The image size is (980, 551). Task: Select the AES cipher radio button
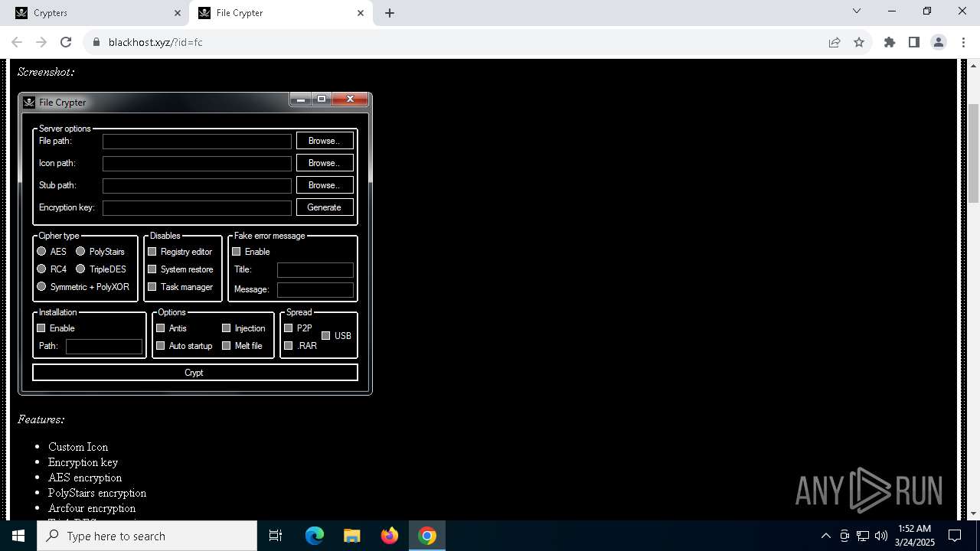[41, 251]
